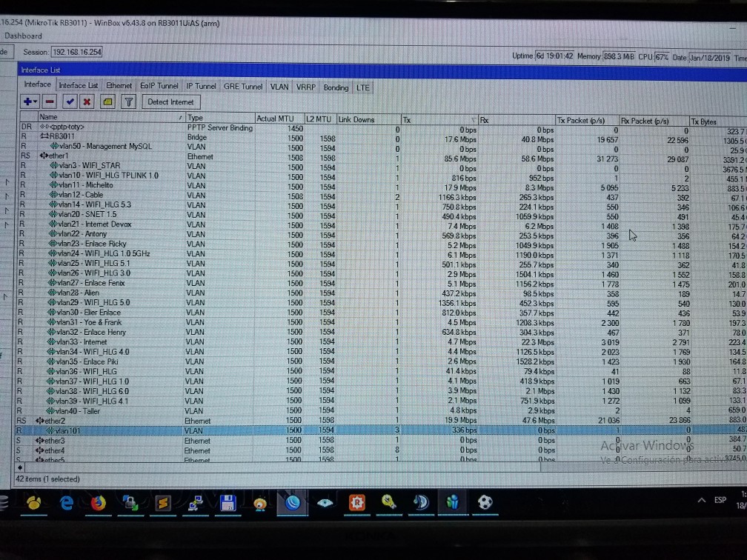Viewport: 747px width, 560px height.
Task: Switch to the Ethernet tab
Action: coord(119,86)
